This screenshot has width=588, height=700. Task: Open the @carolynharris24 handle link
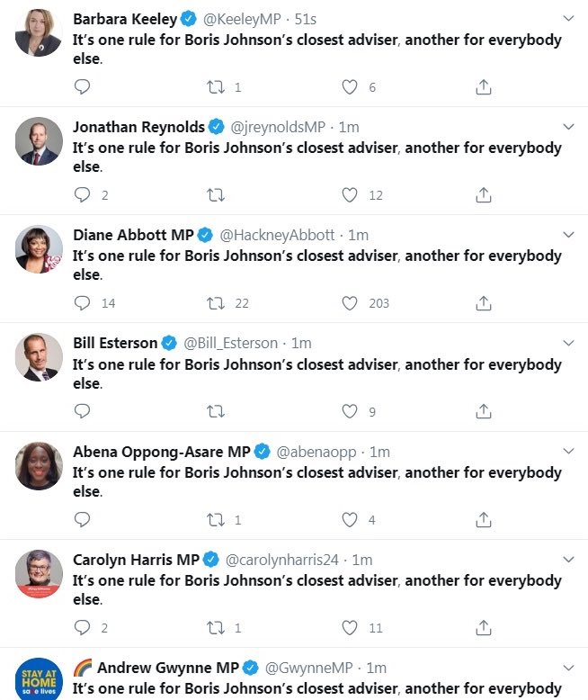coord(281,560)
